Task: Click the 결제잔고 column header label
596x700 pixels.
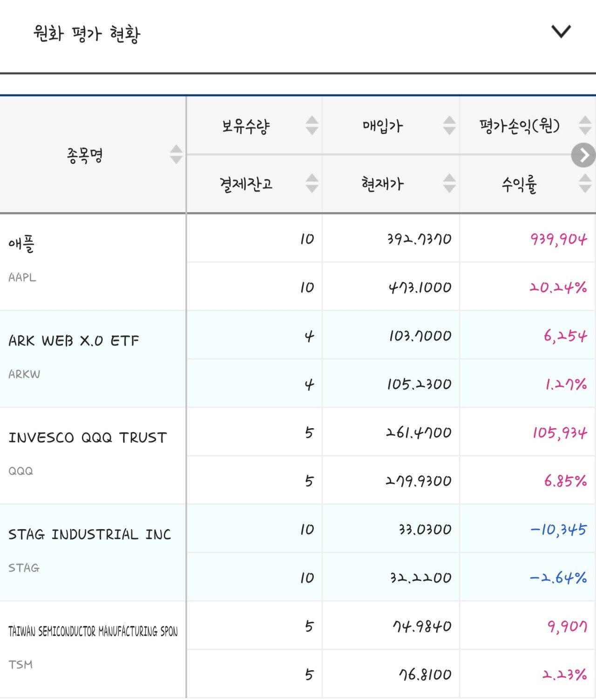Action: tap(245, 184)
